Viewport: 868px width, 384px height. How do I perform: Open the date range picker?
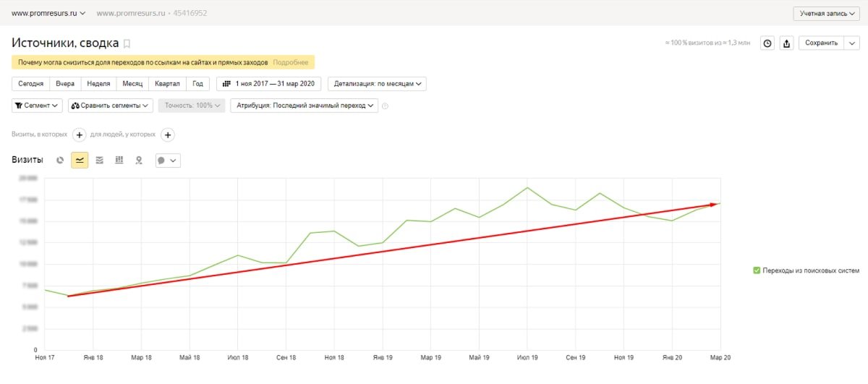tap(269, 84)
